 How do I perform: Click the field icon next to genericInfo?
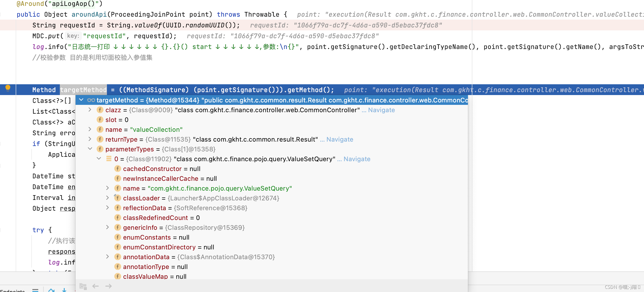pyautogui.click(x=117, y=227)
